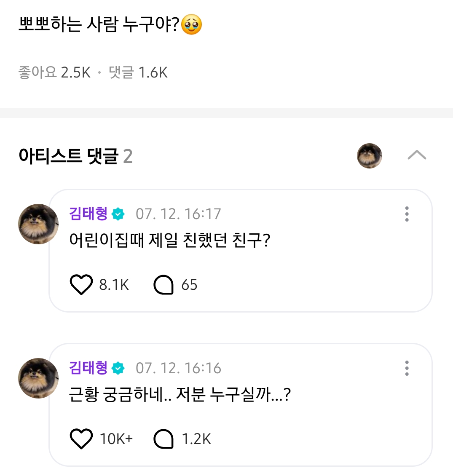Collapse the 아티스트 댓글 section chevron
Viewport: 453px width, 476px height.
click(417, 155)
